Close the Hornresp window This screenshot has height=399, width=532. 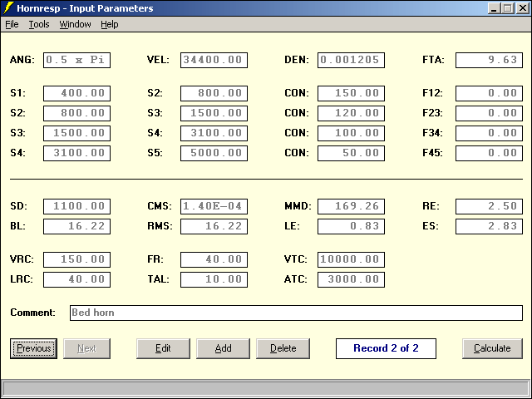pos(523,8)
